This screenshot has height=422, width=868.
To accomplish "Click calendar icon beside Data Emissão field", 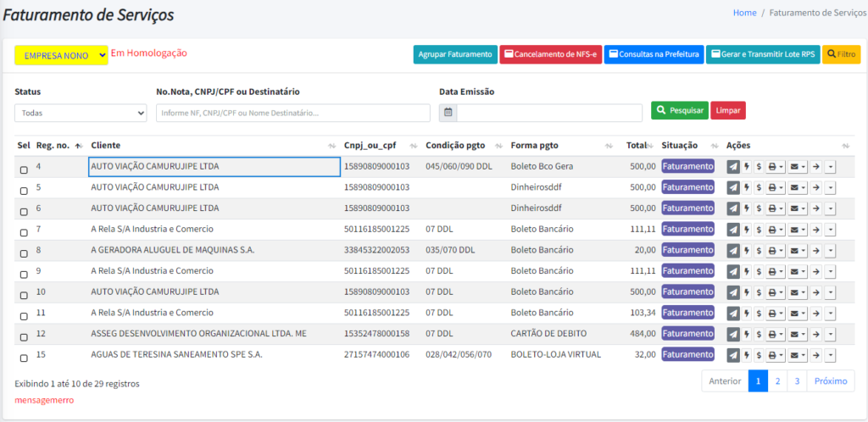I will [x=448, y=112].
